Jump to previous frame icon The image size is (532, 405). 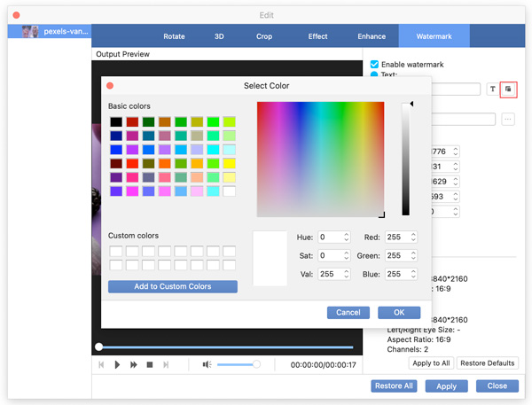[101, 364]
